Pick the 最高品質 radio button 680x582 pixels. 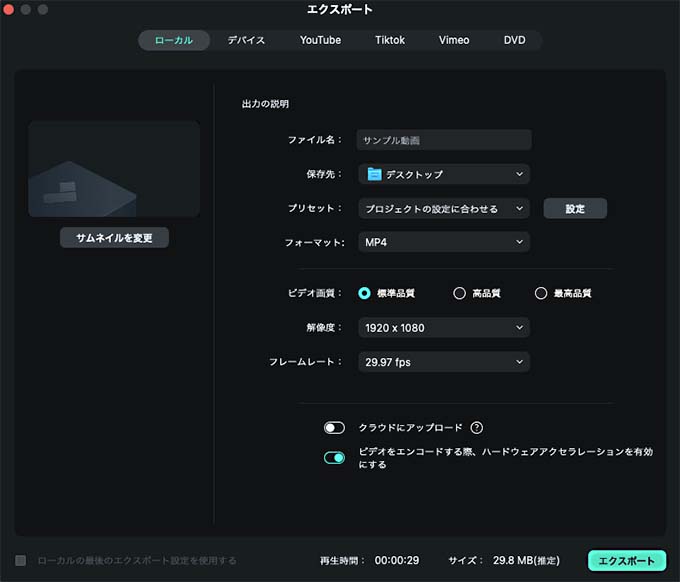click(541, 294)
